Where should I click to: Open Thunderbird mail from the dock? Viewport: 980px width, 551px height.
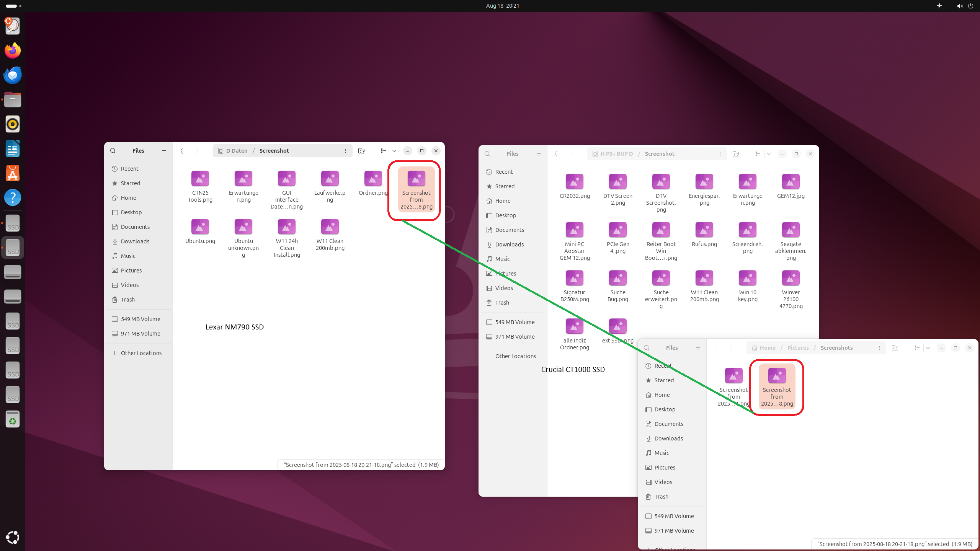[13, 75]
